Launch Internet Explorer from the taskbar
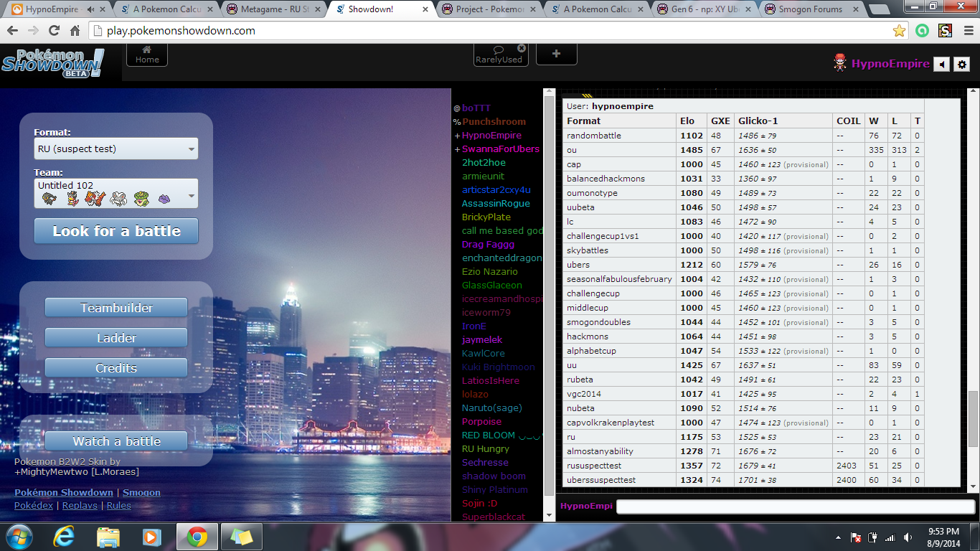 65,537
